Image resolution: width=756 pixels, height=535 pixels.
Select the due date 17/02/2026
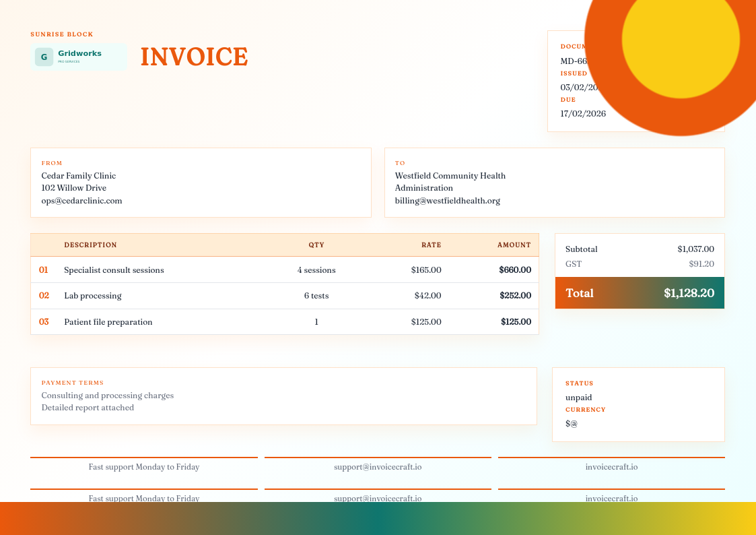(x=583, y=113)
